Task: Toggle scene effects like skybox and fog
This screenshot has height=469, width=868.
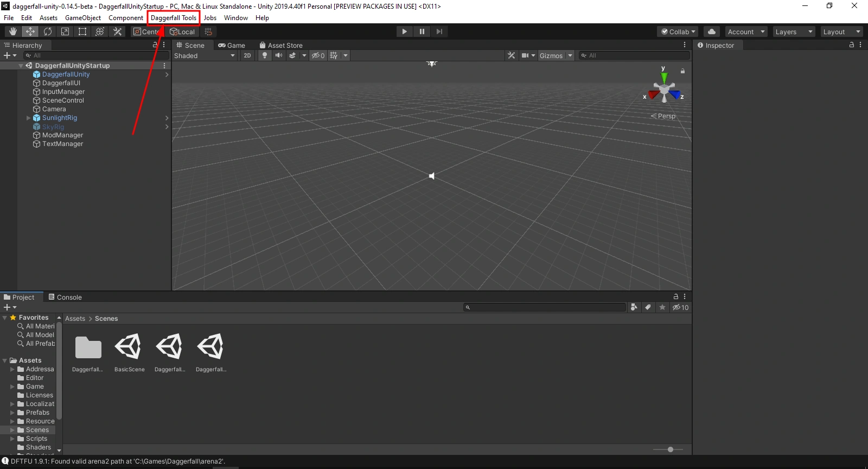Action: click(292, 55)
